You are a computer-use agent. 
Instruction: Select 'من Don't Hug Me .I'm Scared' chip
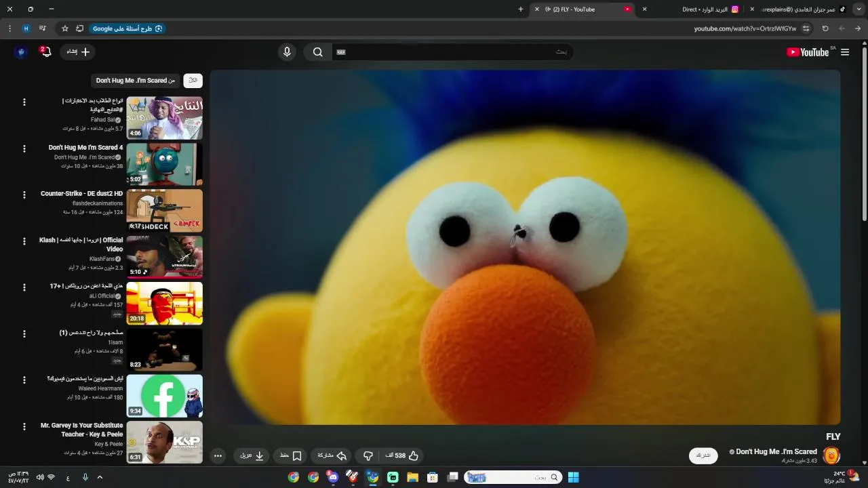coord(136,81)
